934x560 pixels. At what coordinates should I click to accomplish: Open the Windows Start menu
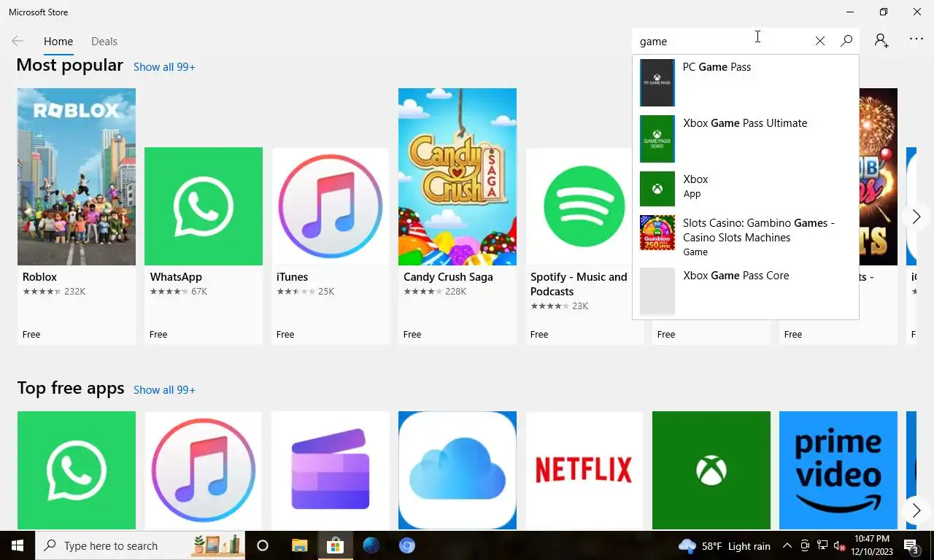18,545
